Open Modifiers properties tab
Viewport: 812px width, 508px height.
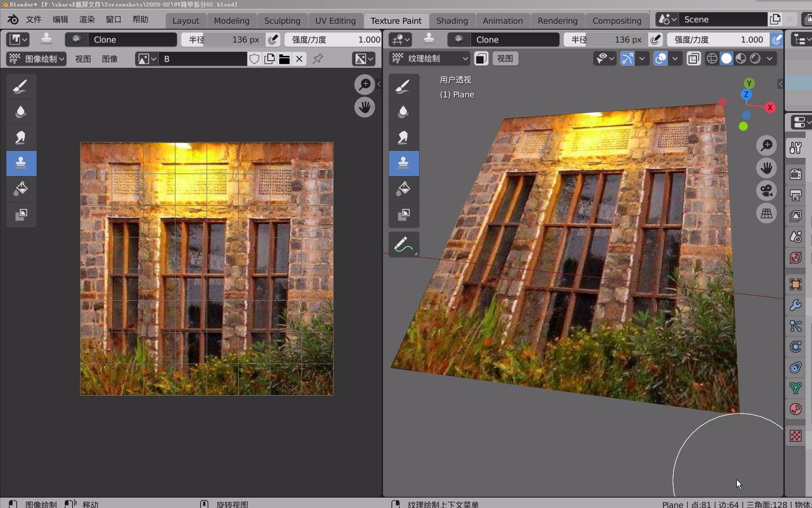pyautogui.click(x=796, y=305)
